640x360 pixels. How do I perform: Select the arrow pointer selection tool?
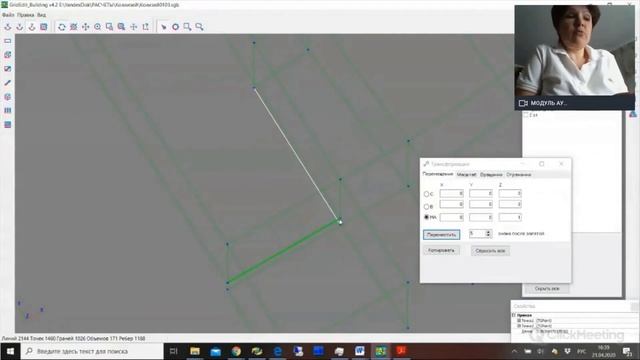164,27
